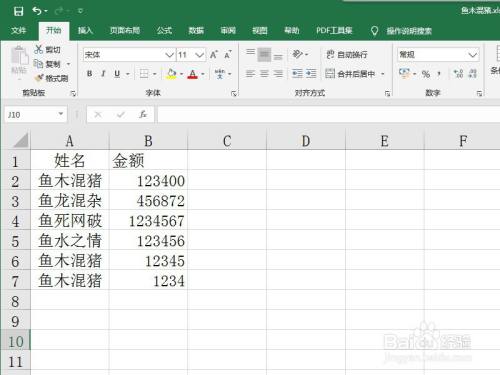Toggle Italic formatting
This screenshot has height=375, width=500.
[103, 74]
